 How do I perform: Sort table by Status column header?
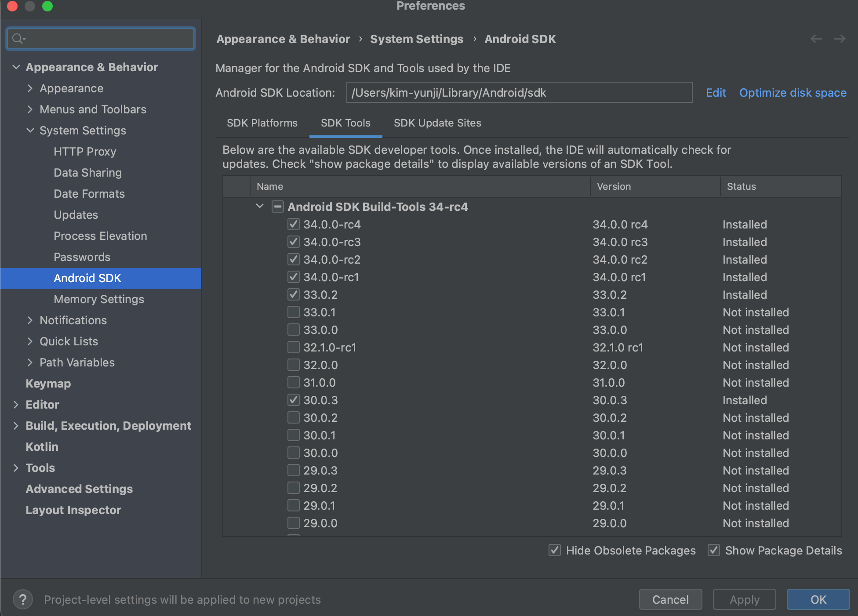click(x=781, y=186)
